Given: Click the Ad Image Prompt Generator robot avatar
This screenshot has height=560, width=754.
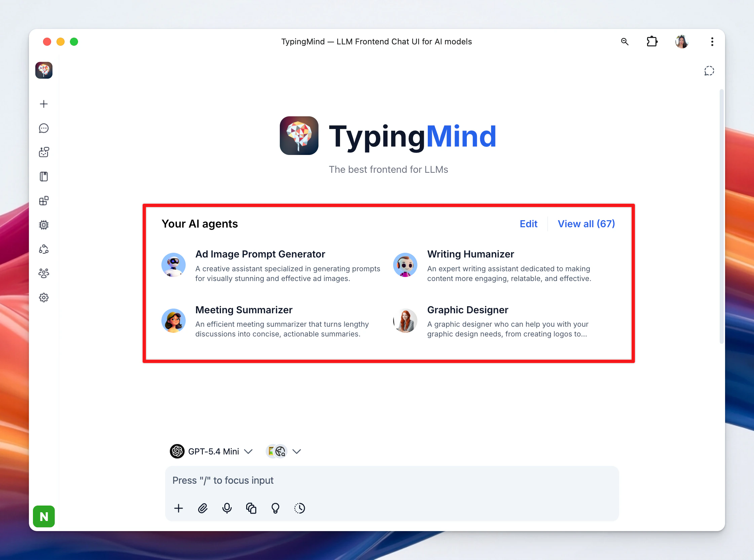Looking at the screenshot, I should (173, 265).
